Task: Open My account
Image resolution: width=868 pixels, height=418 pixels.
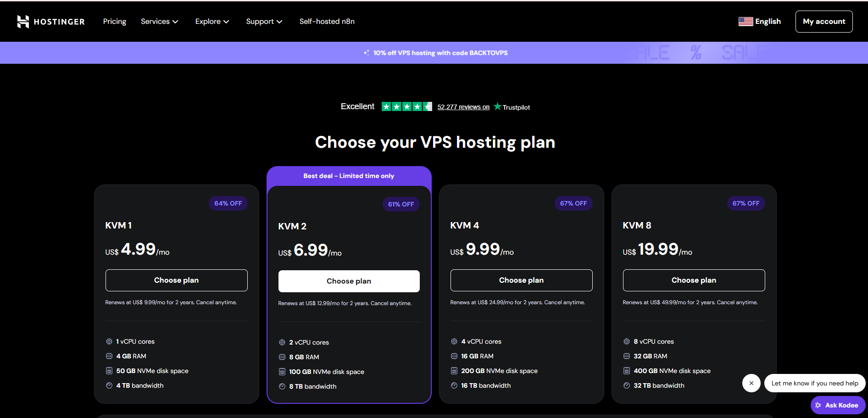Action: click(823, 22)
